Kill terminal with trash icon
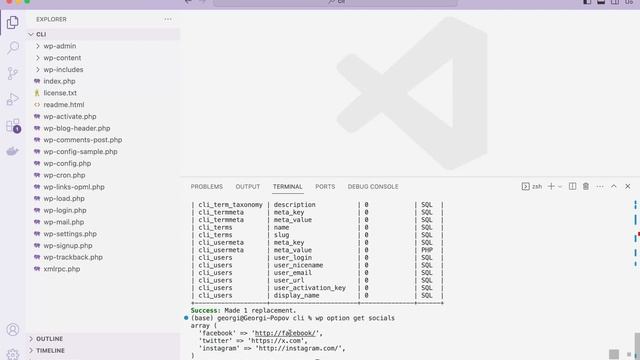 pos(586,187)
